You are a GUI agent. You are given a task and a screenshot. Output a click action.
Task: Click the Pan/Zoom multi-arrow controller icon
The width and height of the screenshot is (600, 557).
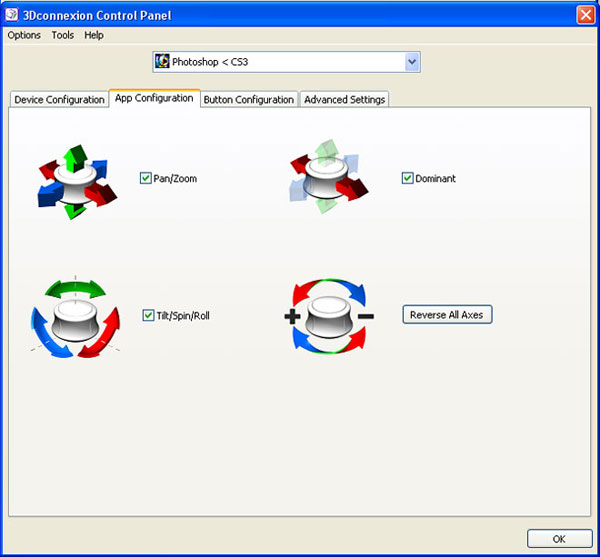(77, 182)
